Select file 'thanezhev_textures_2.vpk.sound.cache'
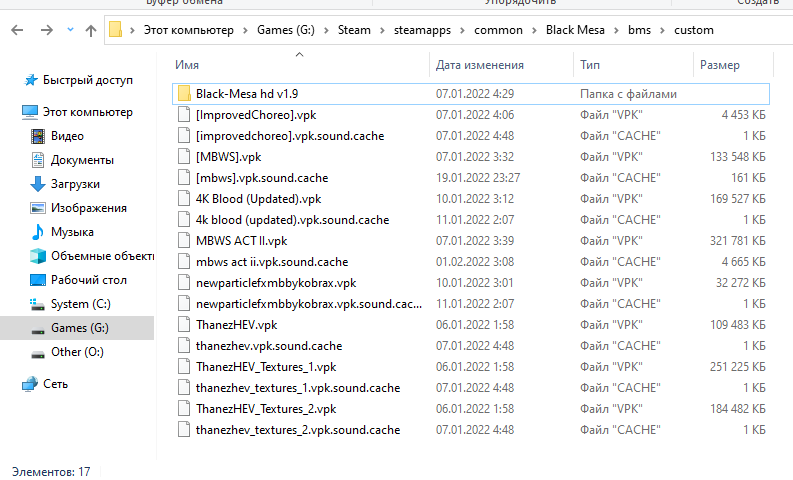This screenshot has height=480, width=793. pyautogui.click(x=298, y=429)
